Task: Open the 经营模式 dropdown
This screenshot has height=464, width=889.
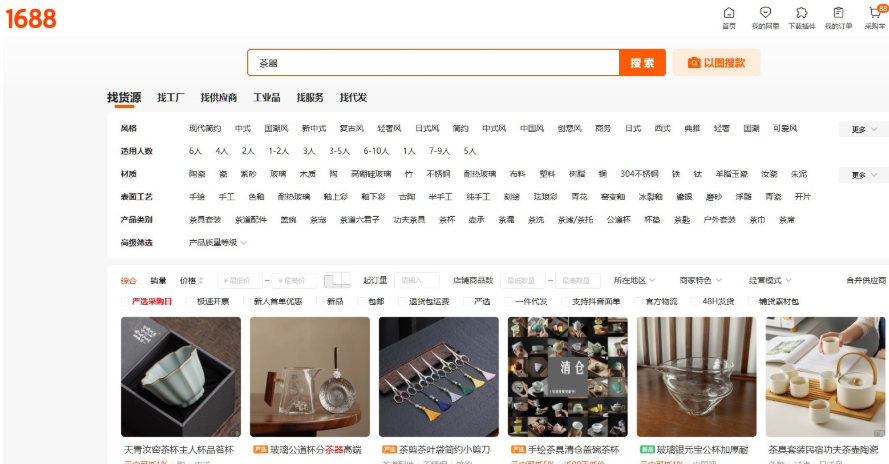Action: (770, 281)
